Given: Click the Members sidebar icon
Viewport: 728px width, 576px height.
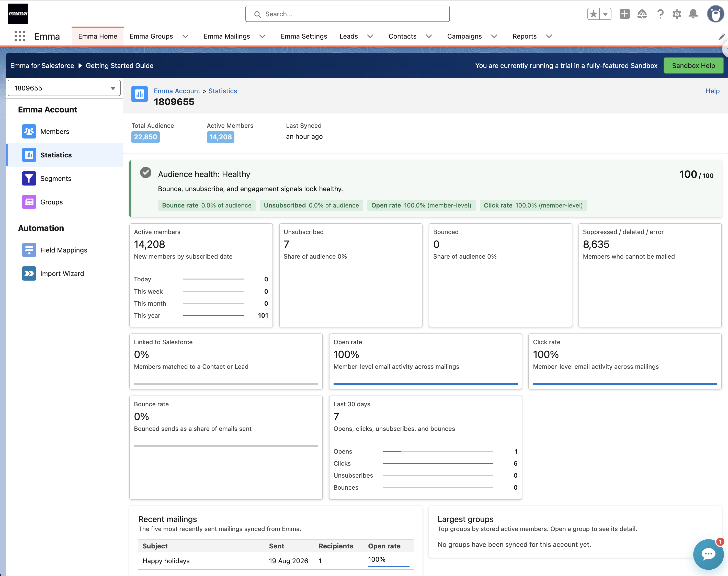Looking at the screenshot, I should (29, 132).
